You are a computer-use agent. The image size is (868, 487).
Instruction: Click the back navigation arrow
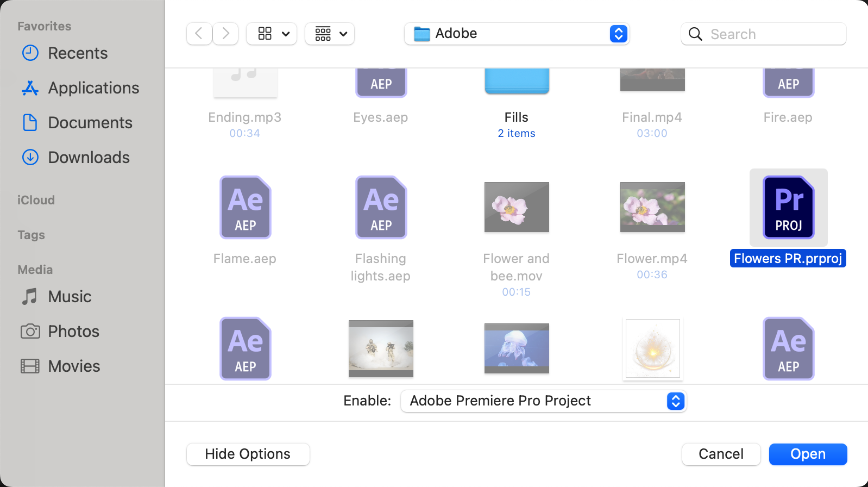(199, 34)
